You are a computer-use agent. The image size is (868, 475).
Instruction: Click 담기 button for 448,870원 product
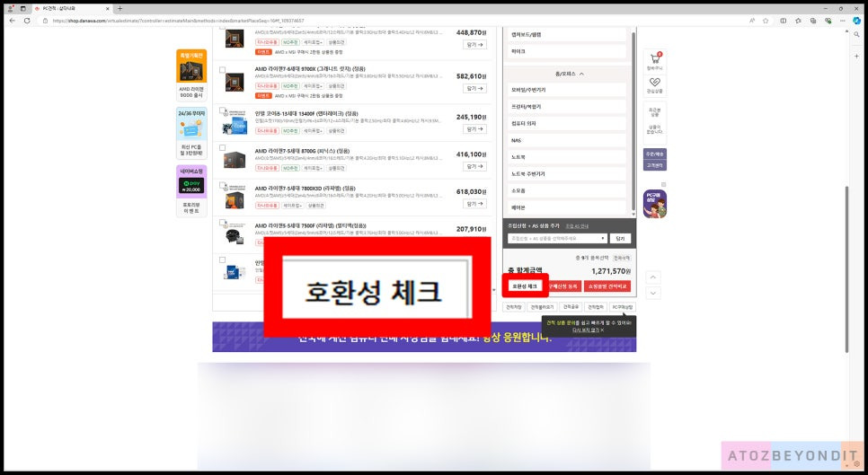(475, 45)
